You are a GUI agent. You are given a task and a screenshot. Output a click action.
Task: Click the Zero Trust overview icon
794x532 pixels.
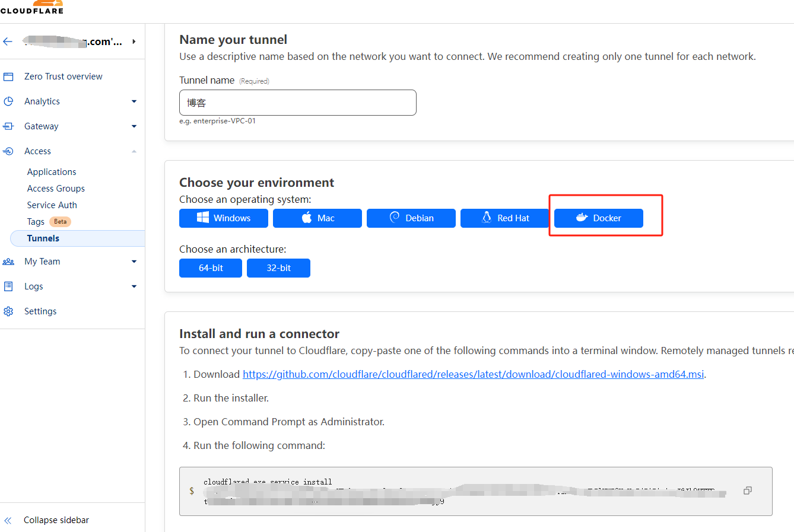[x=8, y=77]
